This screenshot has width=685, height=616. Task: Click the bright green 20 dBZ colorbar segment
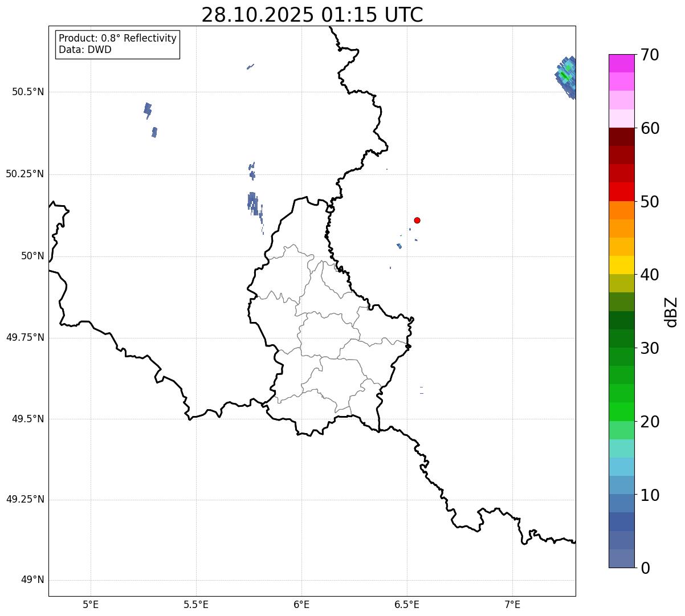pyautogui.click(x=621, y=412)
